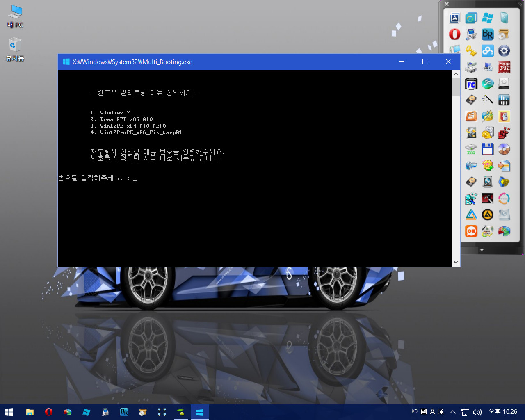Launch the Windows flag icon in launcher panel
The image size is (525, 420).
pyautogui.click(x=488, y=18)
